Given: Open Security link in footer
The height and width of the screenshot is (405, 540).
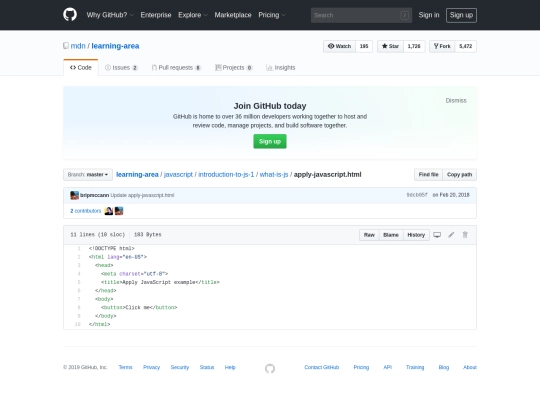Looking at the screenshot, I should point(180,367).
